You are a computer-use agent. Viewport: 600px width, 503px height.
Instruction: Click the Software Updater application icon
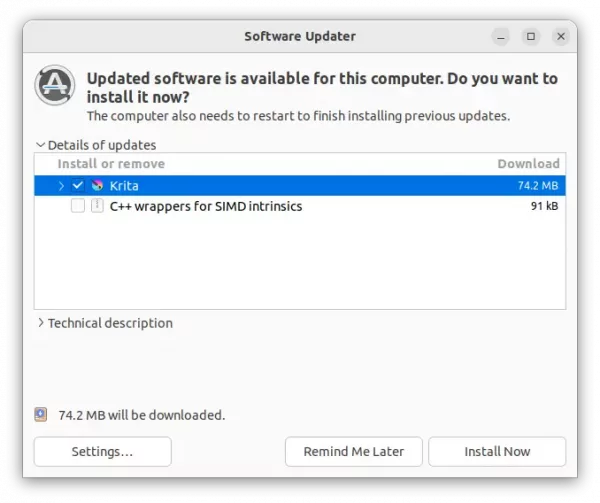pyautogui.click(x=54, y=88)
